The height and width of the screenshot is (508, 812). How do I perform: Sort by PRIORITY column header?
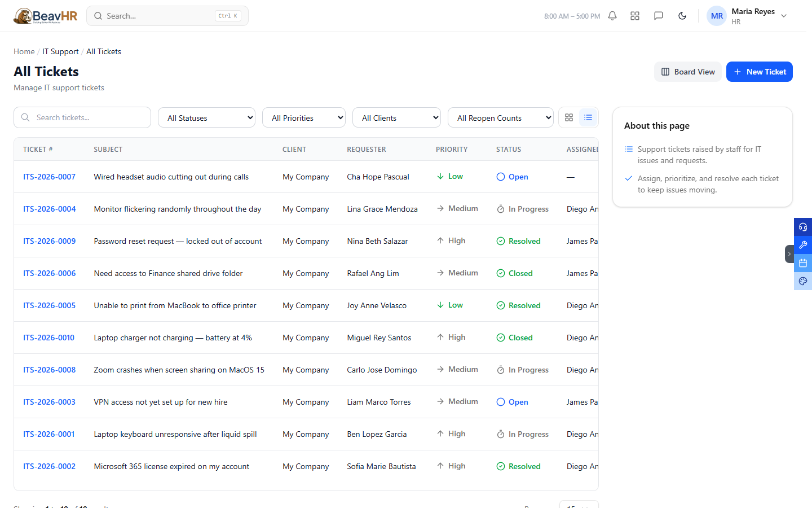tap(452, 150)
